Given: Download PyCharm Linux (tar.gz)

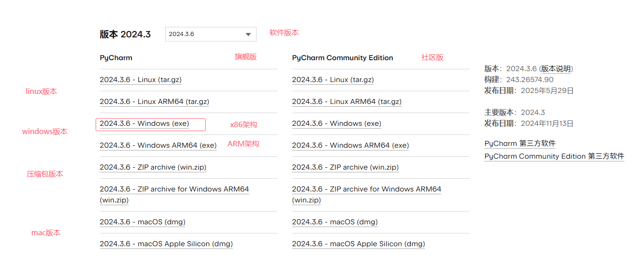Looking at the screenshot, I should [x=141, y=80].
